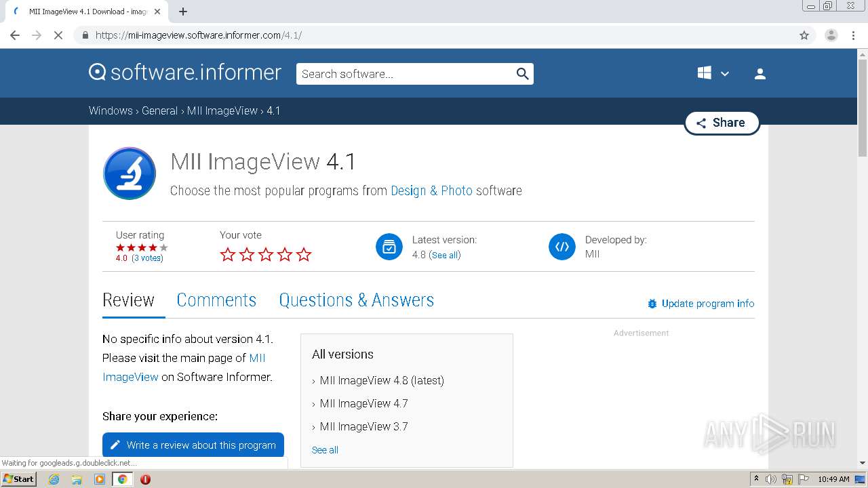This screenshot has width=868, height=488.
Task: Stop loading the page
Action: point(58,35)
